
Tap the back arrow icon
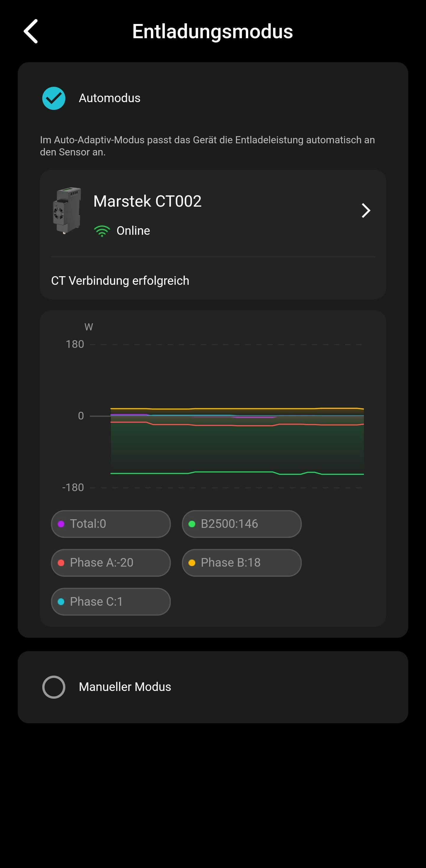coord(31,31)
